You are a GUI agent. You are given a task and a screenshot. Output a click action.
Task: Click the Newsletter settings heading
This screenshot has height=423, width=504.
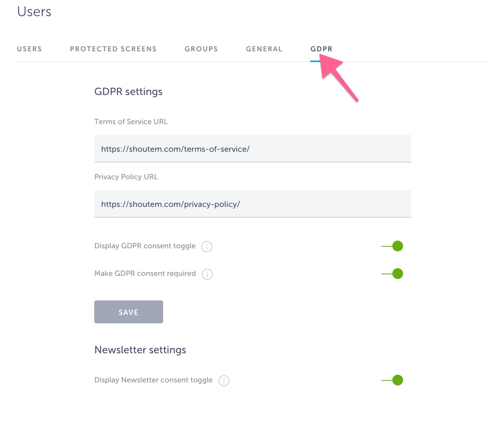click(140, 349)
